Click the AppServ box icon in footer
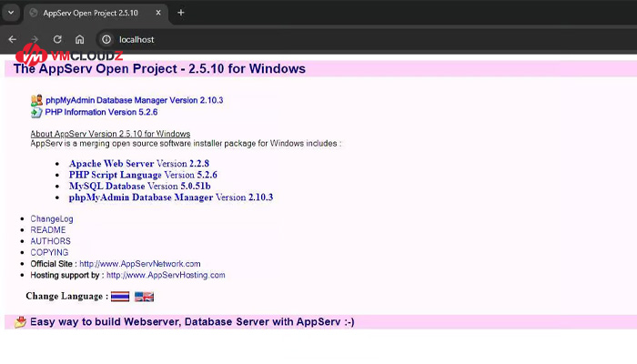Screen dimensions: 637x364 [20, 322]
